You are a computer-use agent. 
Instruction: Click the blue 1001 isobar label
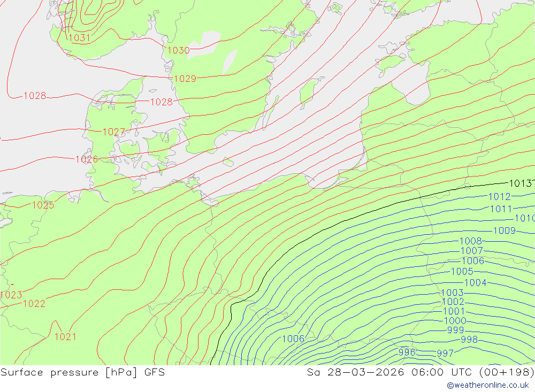454,311
